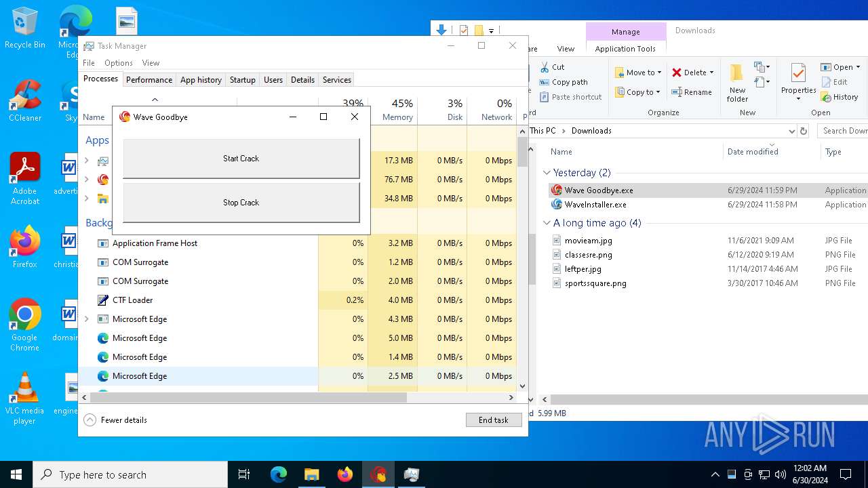Expand the address bar history dropdown
868x488 pixels.
click(x=791, y=131)
